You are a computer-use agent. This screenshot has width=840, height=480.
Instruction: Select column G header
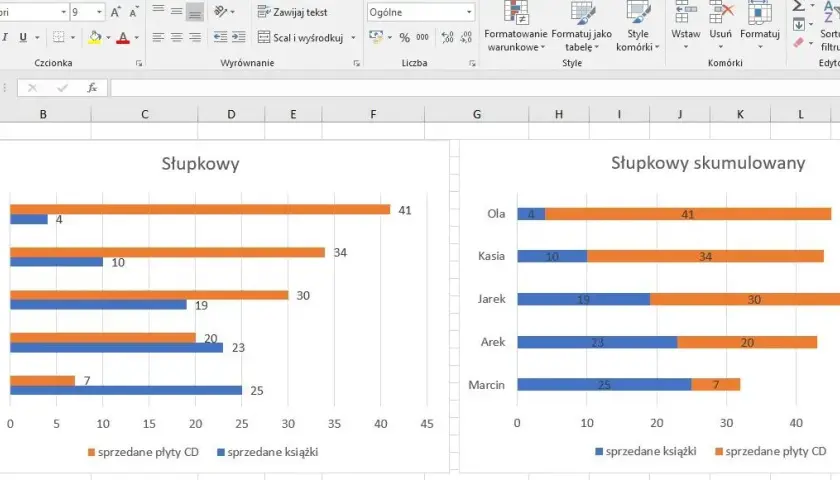point(477,114)
